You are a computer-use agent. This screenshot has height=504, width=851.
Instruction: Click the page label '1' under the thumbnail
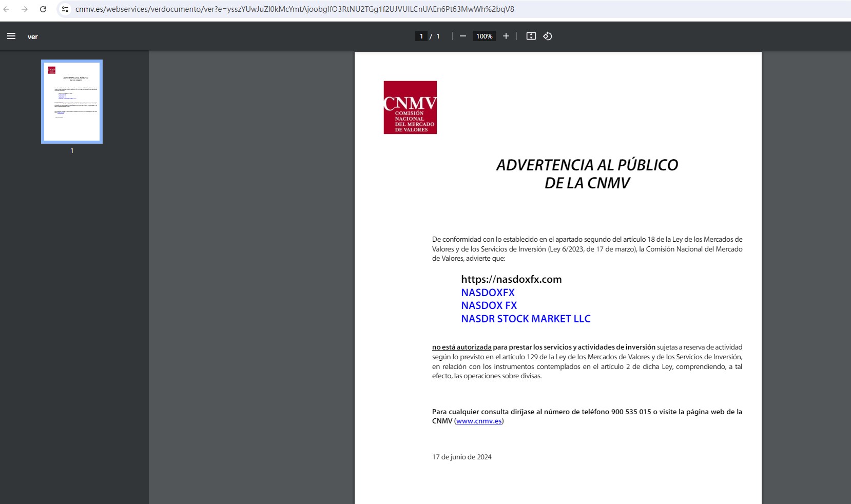coord(72,151)
